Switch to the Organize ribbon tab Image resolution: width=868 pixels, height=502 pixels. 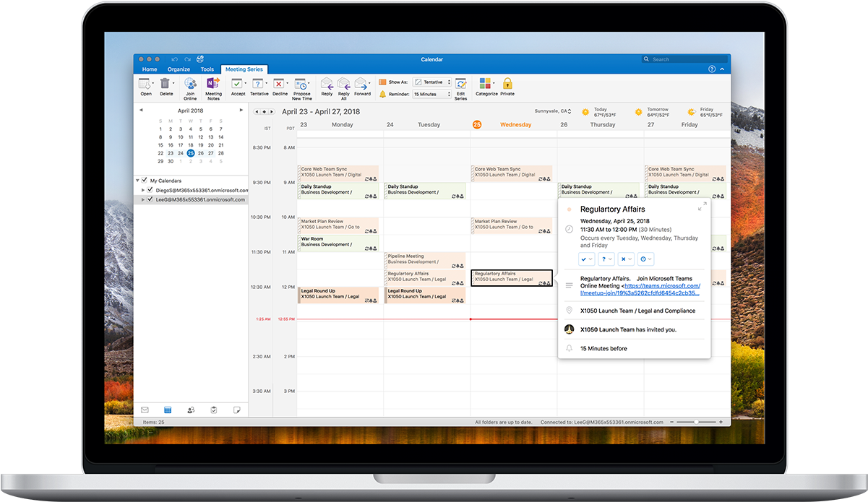[x=179, y=69]
